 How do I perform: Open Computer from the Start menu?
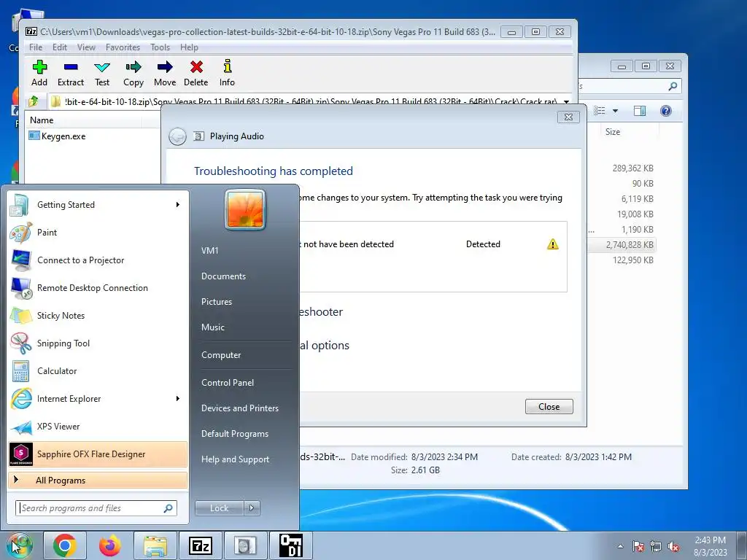pos(221,355)
